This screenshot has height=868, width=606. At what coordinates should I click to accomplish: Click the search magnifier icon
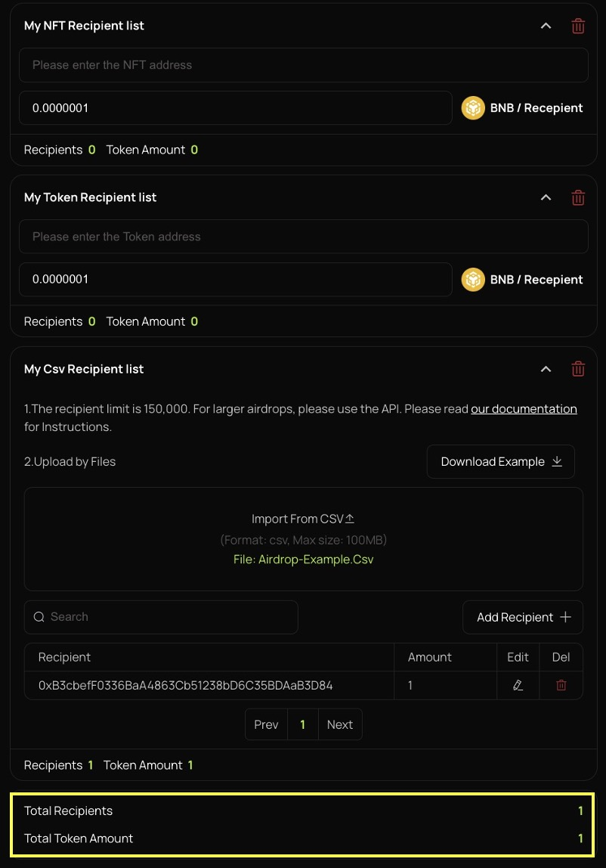click(x=39, y=617)
